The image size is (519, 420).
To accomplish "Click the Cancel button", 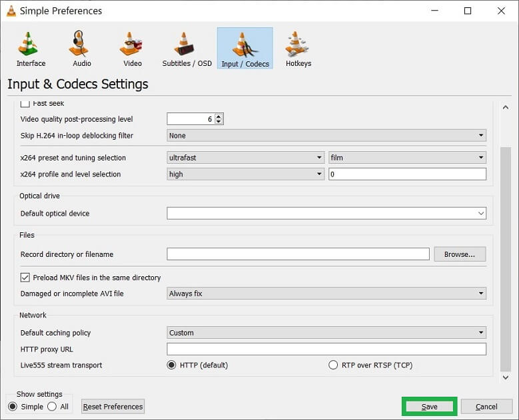I will 486,407.
